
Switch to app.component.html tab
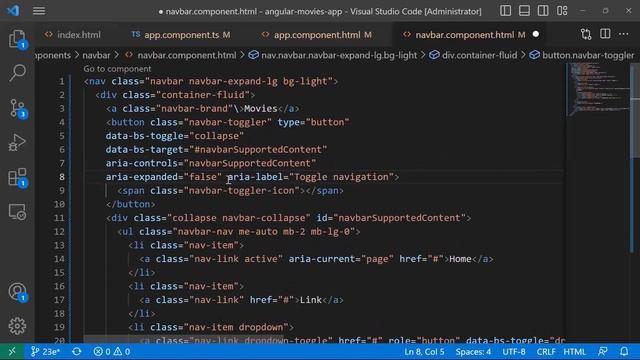point(317,35)
